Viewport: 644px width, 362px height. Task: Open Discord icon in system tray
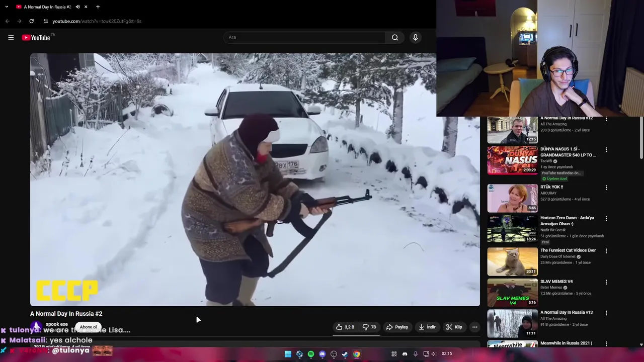click(x=405, y=354)
